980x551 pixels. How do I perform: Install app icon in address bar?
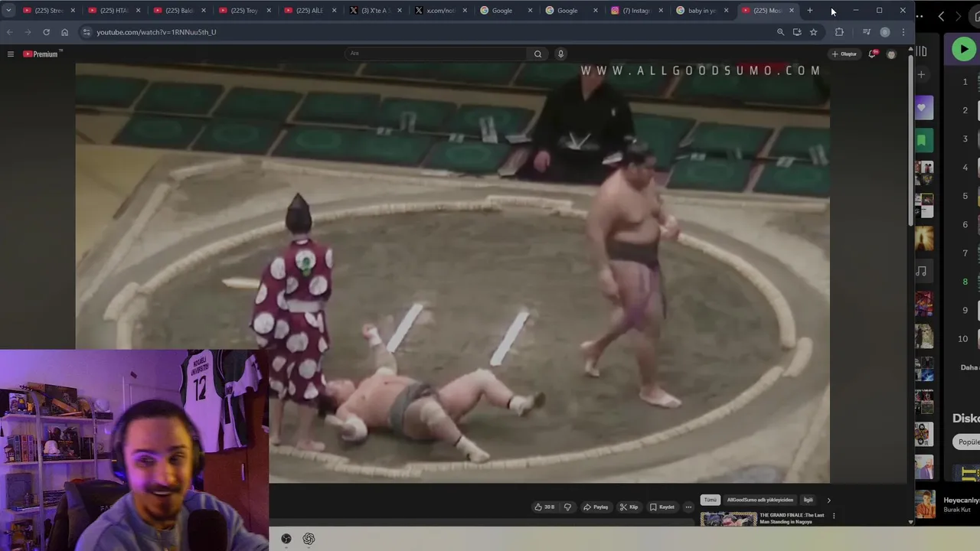797,32
